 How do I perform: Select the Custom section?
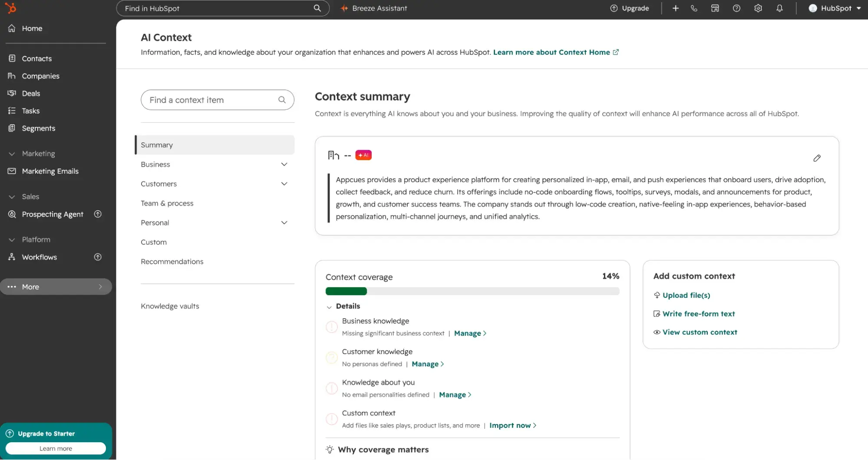[154, 242]
